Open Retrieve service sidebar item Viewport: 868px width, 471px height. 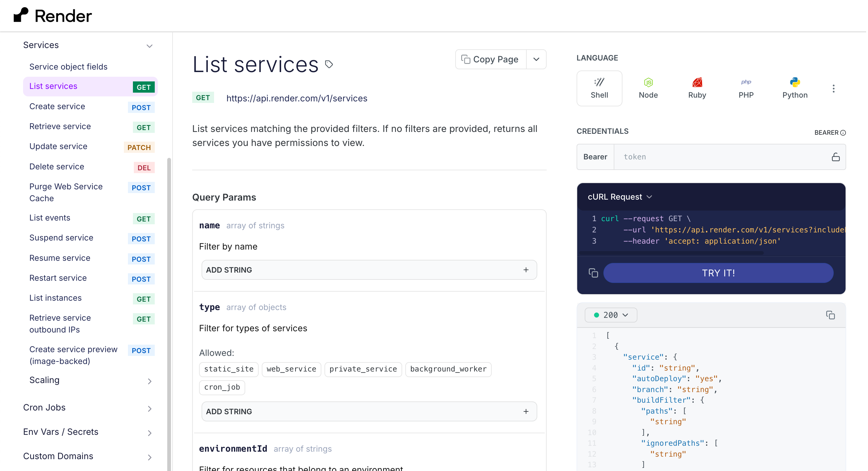click(90, 127)
